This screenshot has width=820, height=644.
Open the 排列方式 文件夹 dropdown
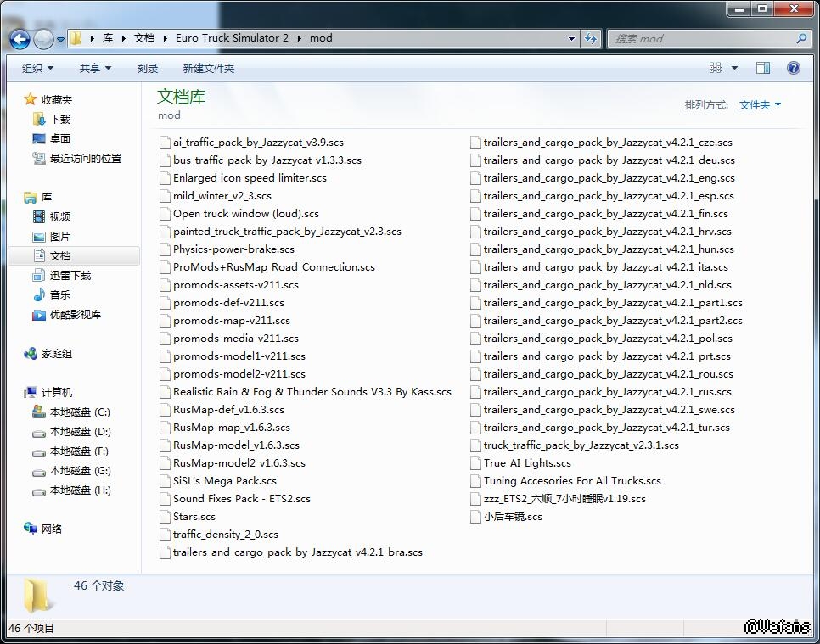[760, 105]
